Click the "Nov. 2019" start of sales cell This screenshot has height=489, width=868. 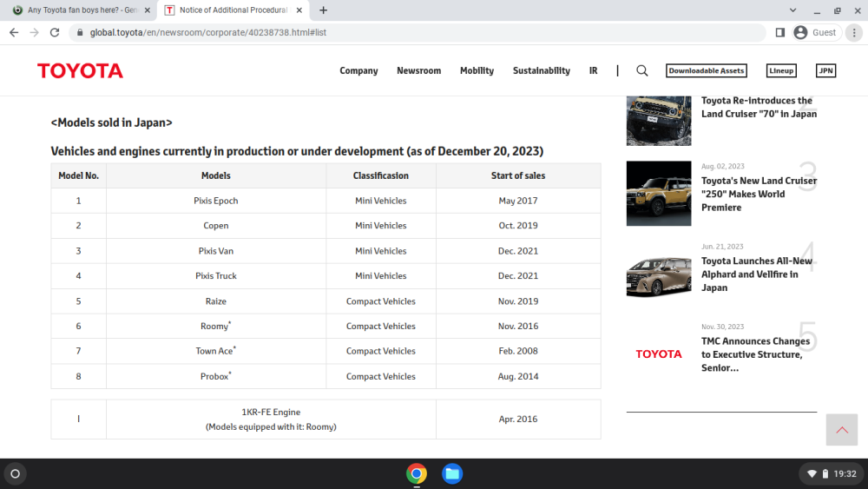tap(518, 301)
